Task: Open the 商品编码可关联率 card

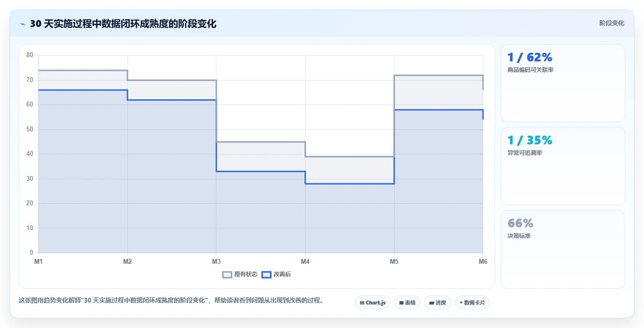Action: tap(563, 83)
